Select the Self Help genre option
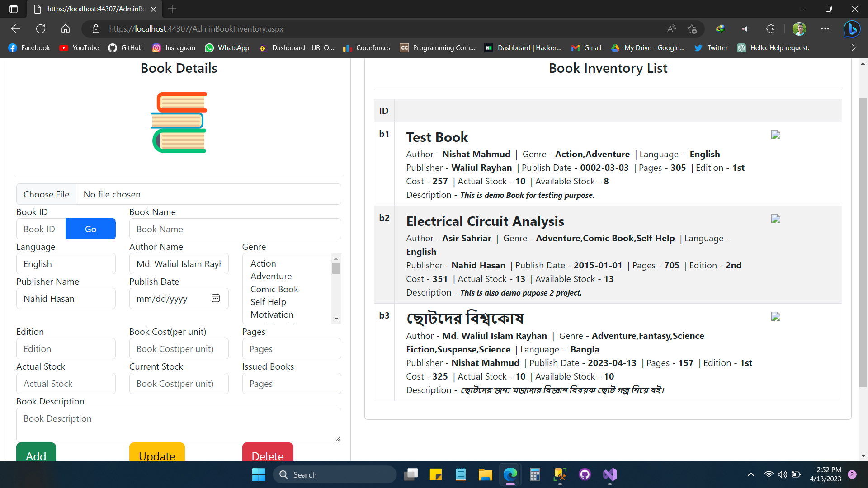Viewport: 868px width, 488px height. click(268, 302)
